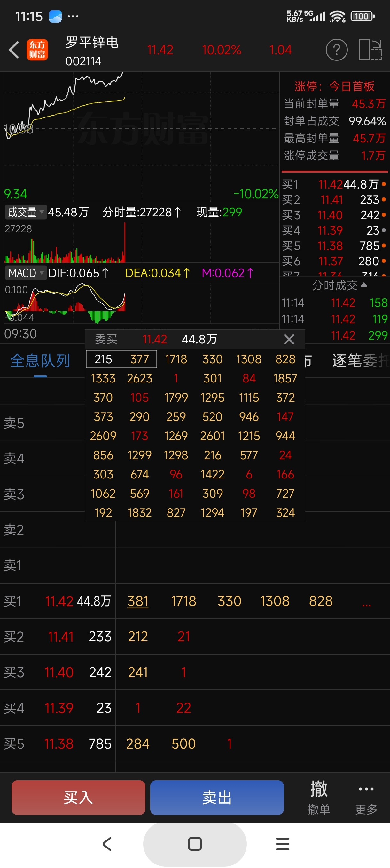
Task: Tap the Android back navigation button
Action: pos(107,844)
